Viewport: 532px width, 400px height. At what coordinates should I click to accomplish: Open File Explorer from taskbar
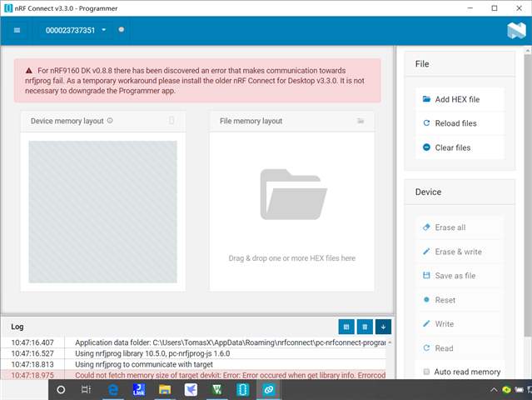[165, 389]
